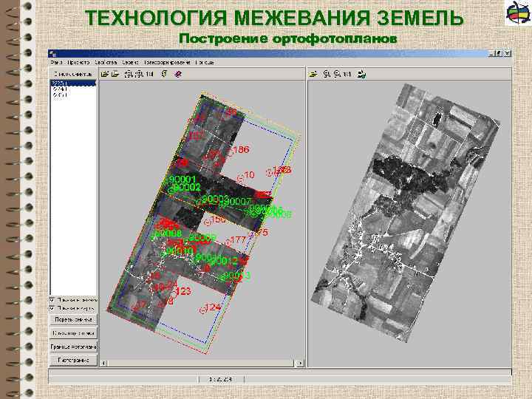Screen dimensions: 532x399
Task: Click the Граница фотоплана button
Action: [73, 347]
